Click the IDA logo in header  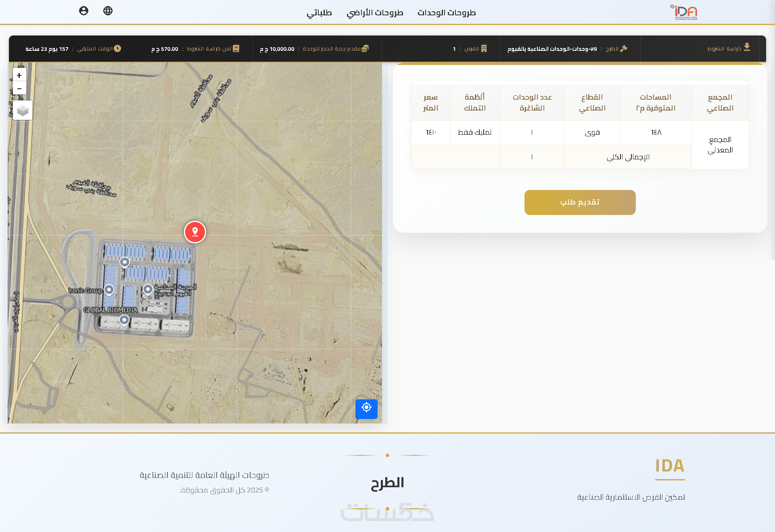[685, 12]
